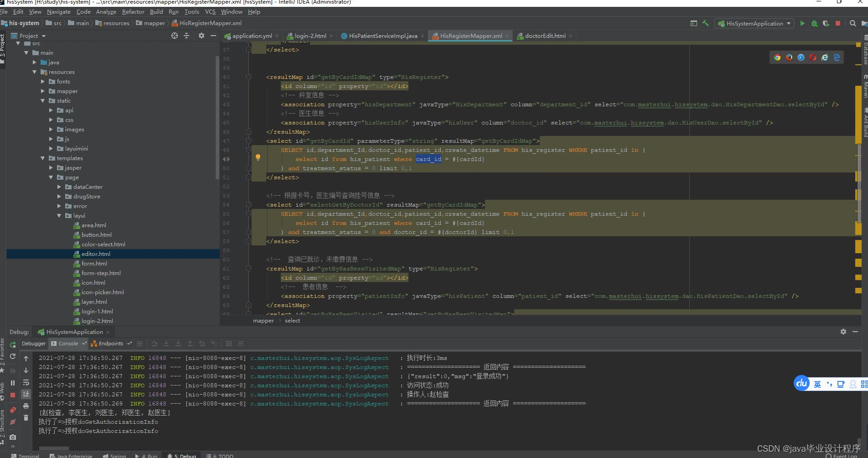Click the up arrow in console gutter
This screenshot has height=458, width=868.
(26, 359)
